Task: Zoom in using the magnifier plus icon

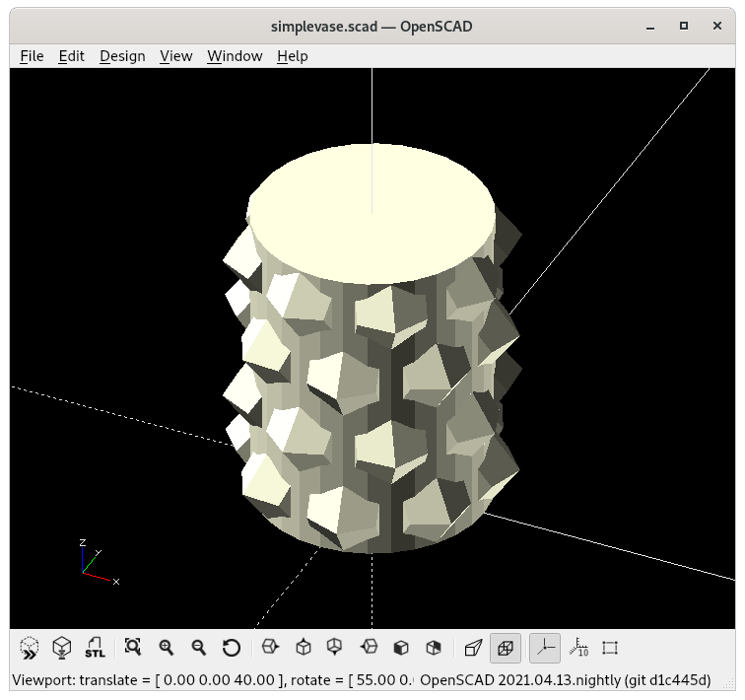Action: pyautogui.click(x=167, y=648)
